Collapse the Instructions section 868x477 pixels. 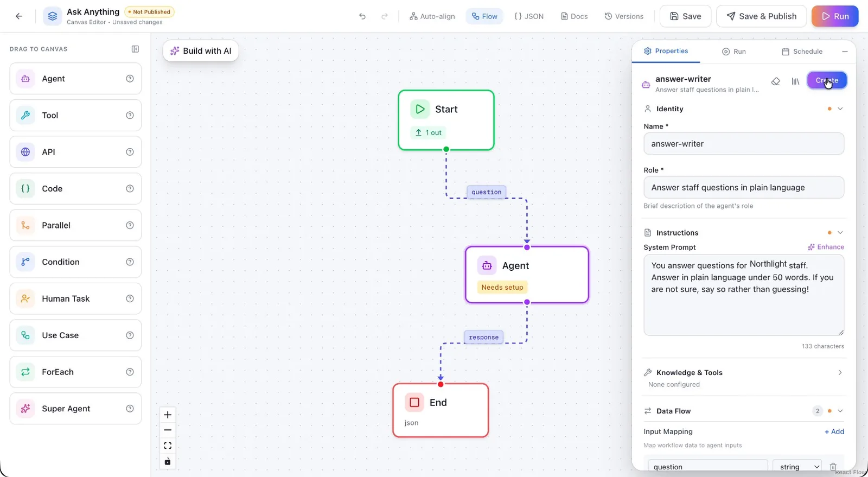[840, 232]
